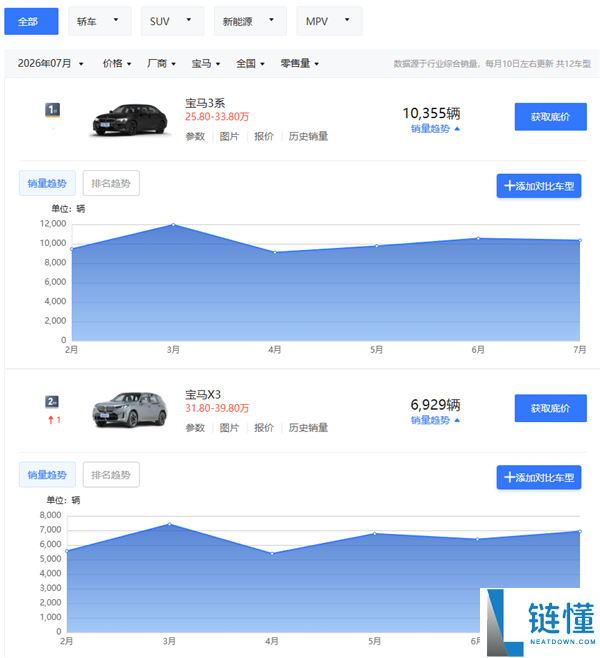Click the 4月 data point on 宝马X3 chart
This screenshot has width=600, height=658.
click(272, 554)
